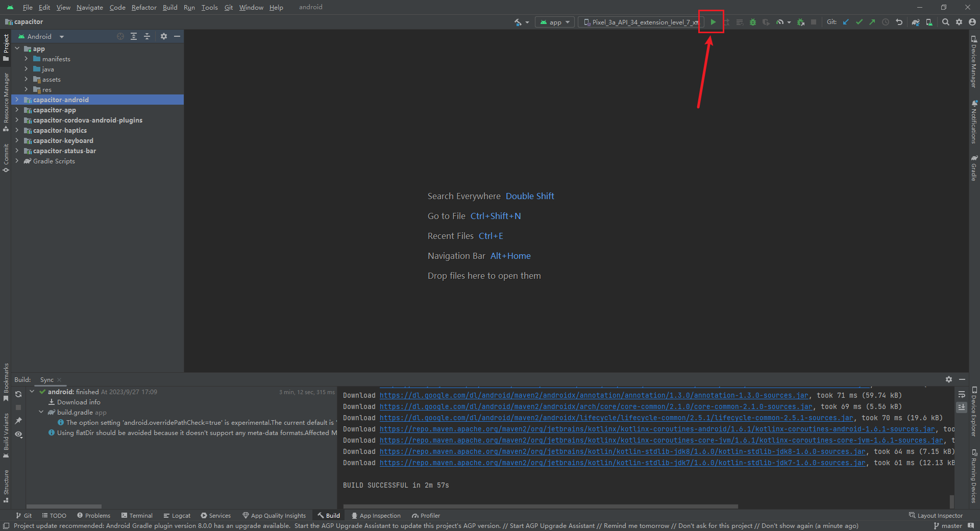Click the Profile app gauge icon
This screenshot has width=980, height=531.
pos(779,22)
